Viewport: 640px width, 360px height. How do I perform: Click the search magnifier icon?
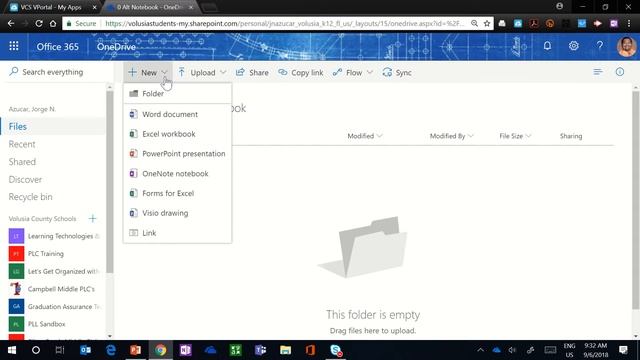(x=14, y=71)
